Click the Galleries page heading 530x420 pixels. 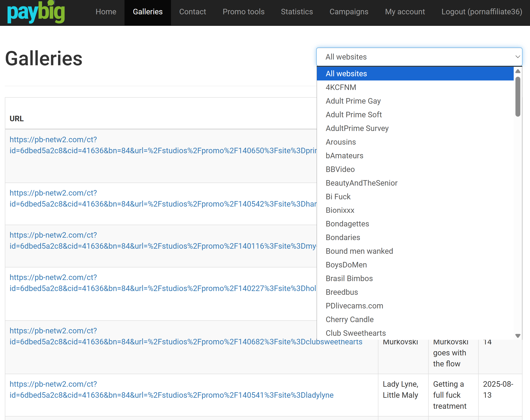44,58
